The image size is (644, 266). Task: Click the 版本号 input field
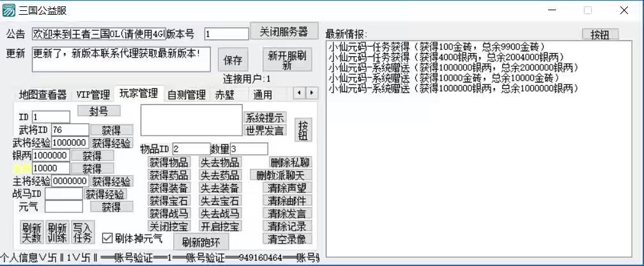point(226,34)
